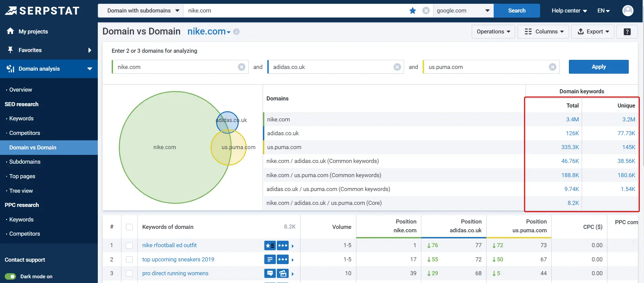Open Tree view in the sidebar
This screenshot has height=283, width=644.
21,191
